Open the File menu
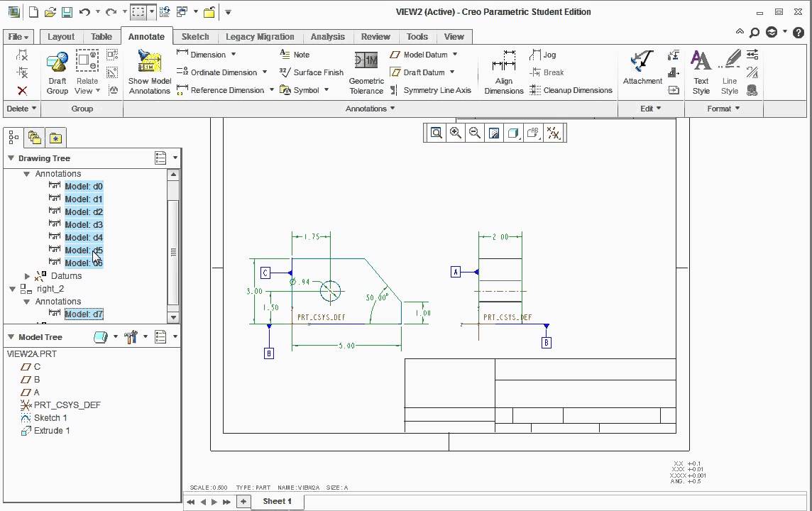The height and width of the screenshot is (511, 812). (x=18, y=37)
